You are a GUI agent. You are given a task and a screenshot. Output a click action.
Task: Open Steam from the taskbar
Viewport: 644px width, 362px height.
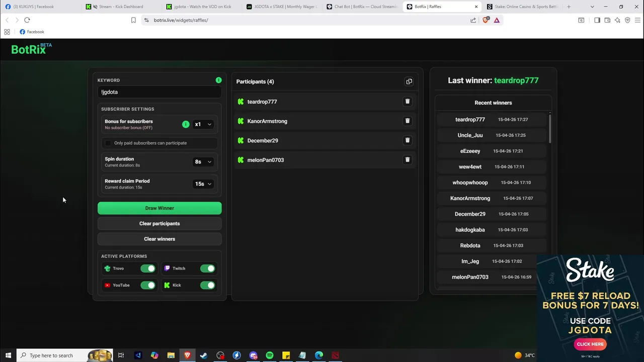[204, 355]
